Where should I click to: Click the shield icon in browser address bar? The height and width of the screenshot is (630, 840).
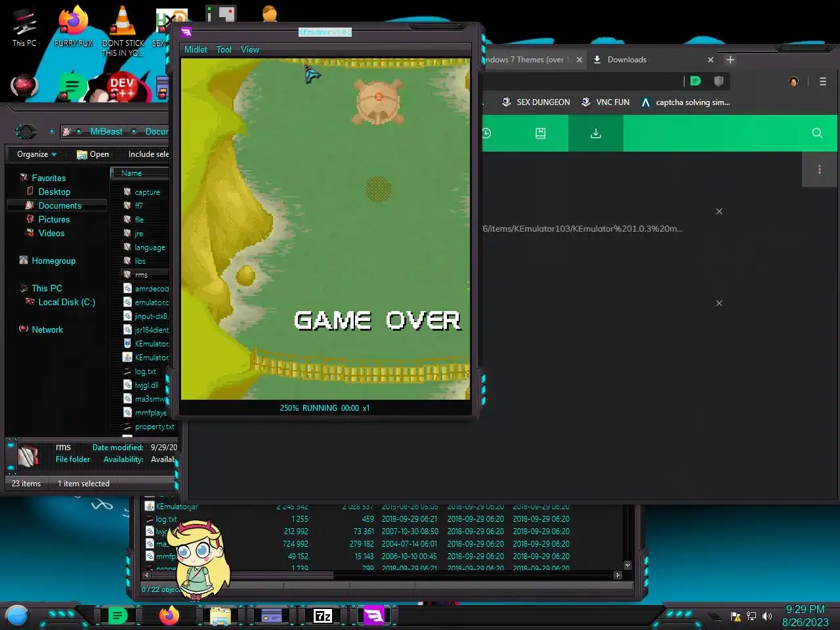tap(719, 81)
